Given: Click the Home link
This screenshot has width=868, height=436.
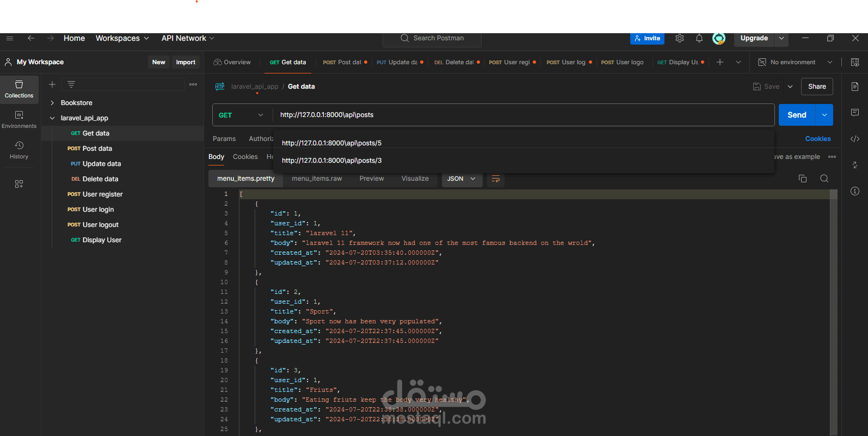Looking at the screenshot, I should point(74,38).
